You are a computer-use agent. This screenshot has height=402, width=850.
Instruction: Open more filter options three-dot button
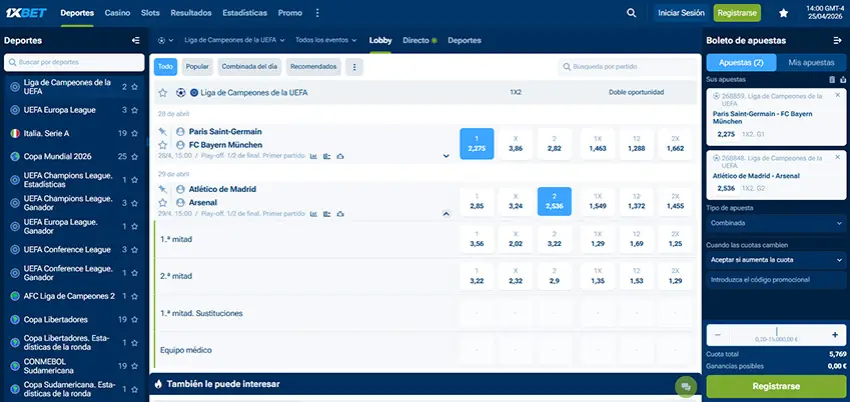coord(355,67)
